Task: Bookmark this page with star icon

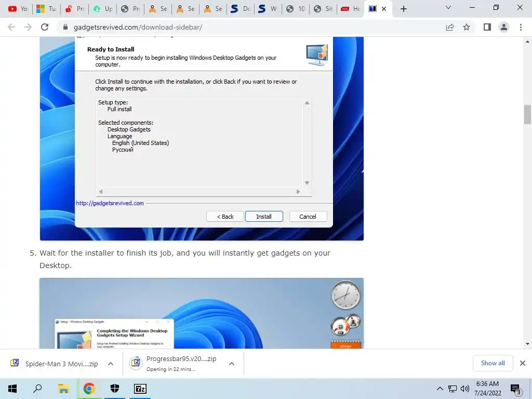Action: click(467, 27)
